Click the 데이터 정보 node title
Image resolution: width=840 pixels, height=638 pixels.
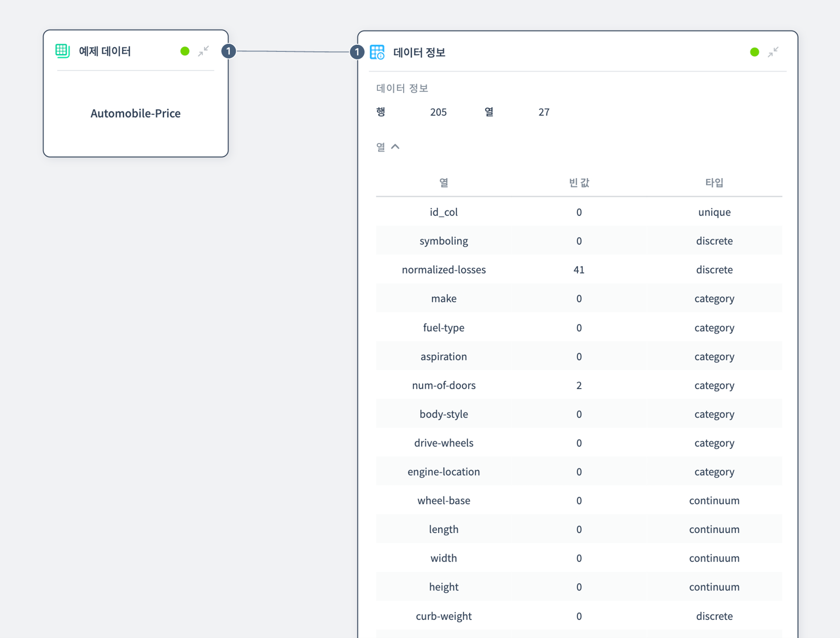tap(419, 52)
